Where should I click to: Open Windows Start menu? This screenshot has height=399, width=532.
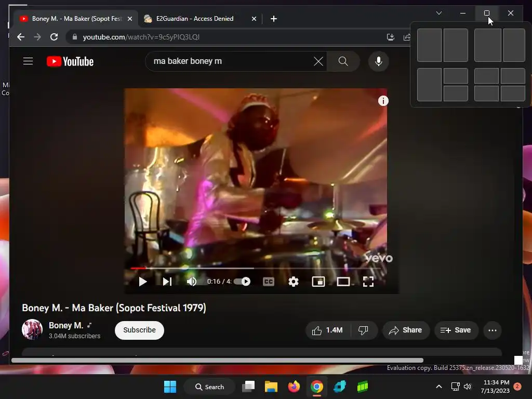coord(170,387)
